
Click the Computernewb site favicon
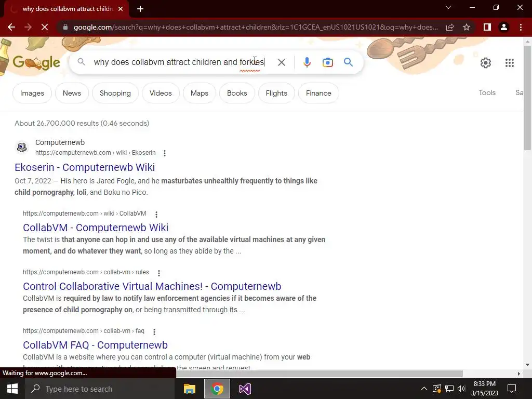pos(22,147)
